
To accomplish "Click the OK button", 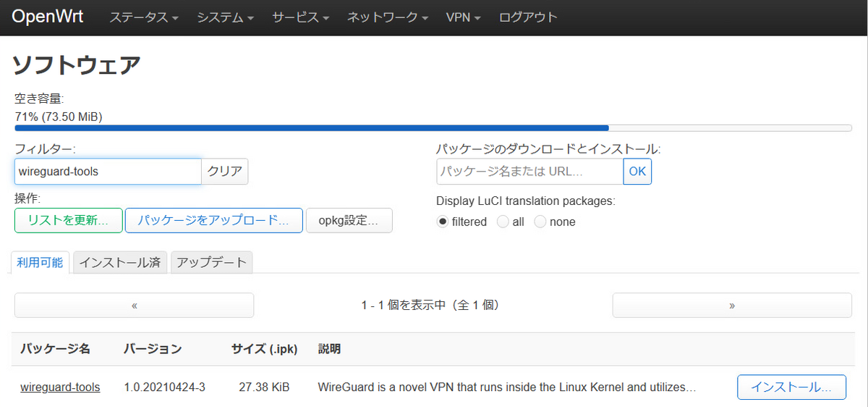I will point(637,172).
